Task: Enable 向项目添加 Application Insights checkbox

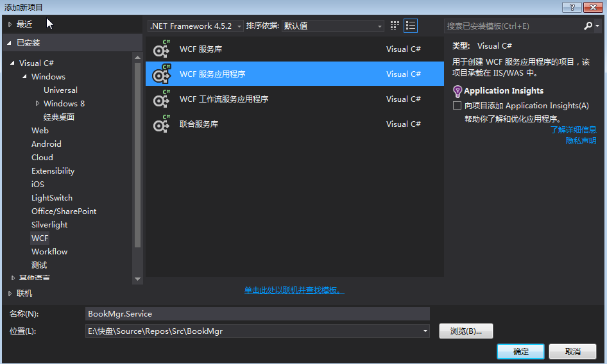Action: coord(457,106)
